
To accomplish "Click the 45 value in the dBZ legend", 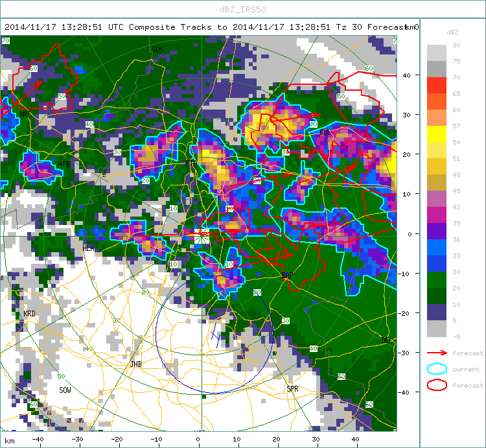I will click(x=456, y=191).
